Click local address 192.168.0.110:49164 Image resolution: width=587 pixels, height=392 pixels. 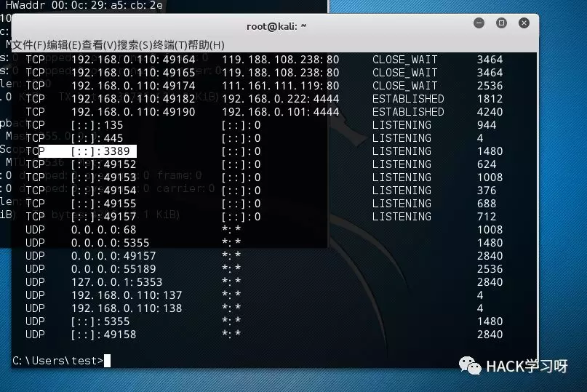[133, 60]
